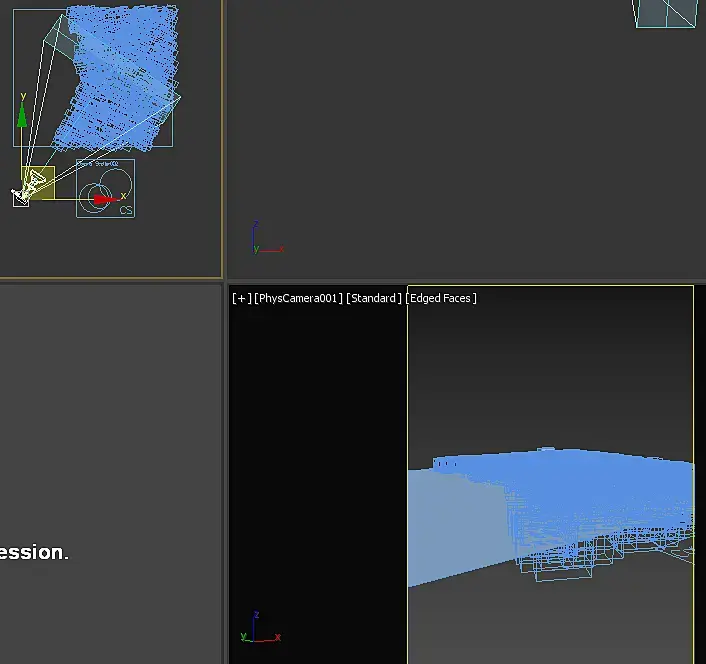Select the blue mesh in top viewport
This screenshot has height=664, width=706.
point(122,77)
